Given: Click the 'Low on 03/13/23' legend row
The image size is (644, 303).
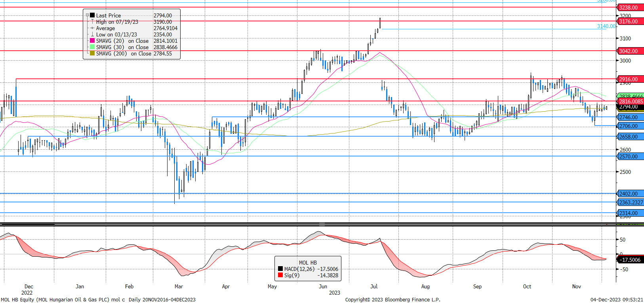Looking at the screenshot, I should [116, 34].
